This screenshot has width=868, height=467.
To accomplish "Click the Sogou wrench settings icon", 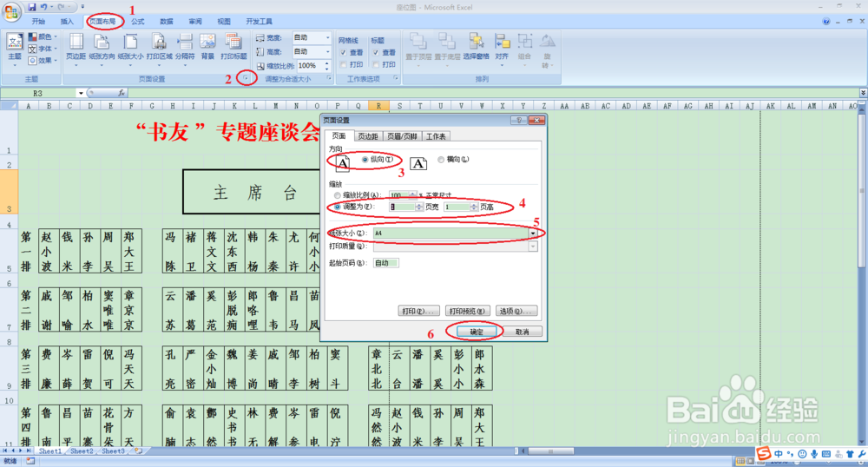I will [x=862, y=454].
